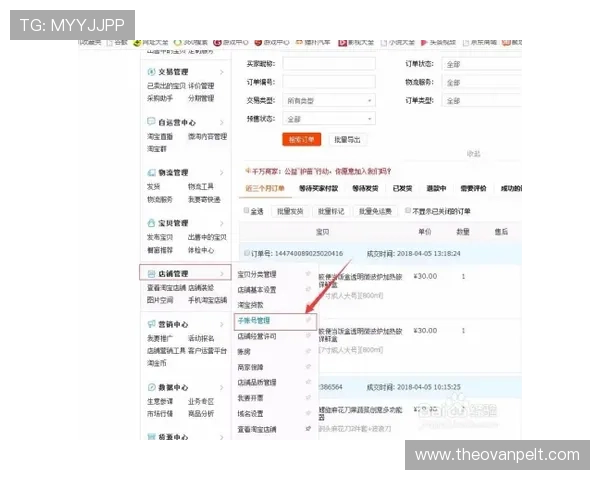Select 宝贝分类管理 in the flyout menu
The image size is (600, 480).
(x=257, y=274)
